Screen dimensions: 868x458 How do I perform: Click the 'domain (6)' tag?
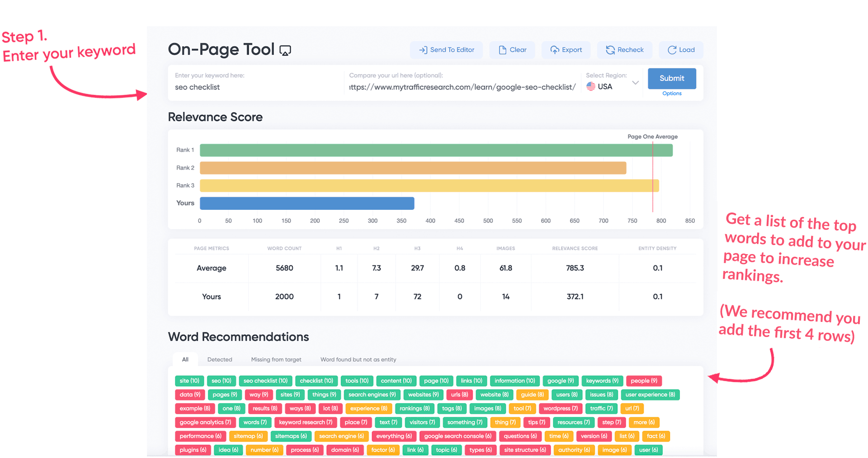[344, 450]
